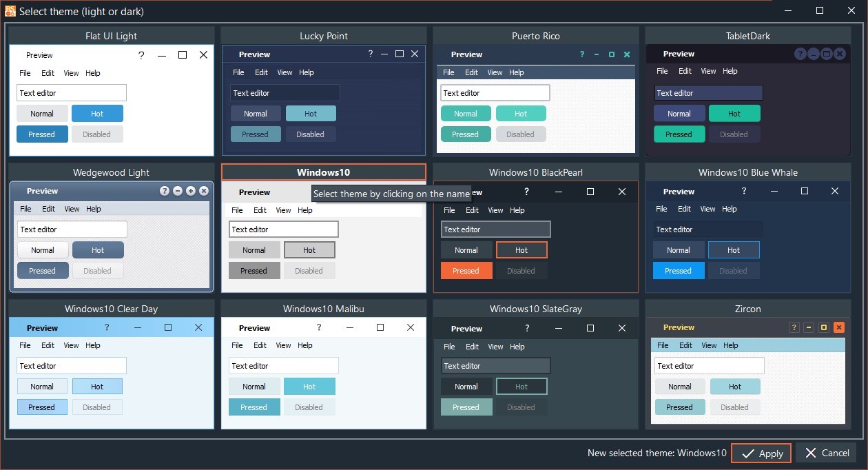The height and width of the screenshot is (470, 868).
Task: Click close icon in Windows10 Clear Day preview
Action: 198,328
